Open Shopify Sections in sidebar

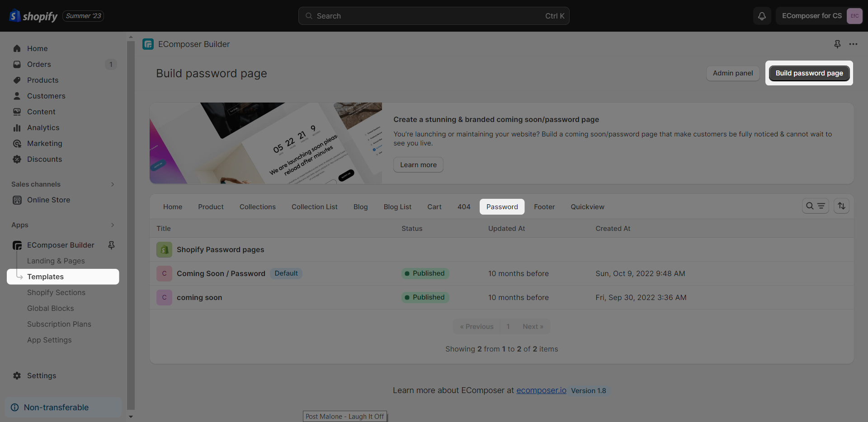pyautogui.click(x=56, y=292)
